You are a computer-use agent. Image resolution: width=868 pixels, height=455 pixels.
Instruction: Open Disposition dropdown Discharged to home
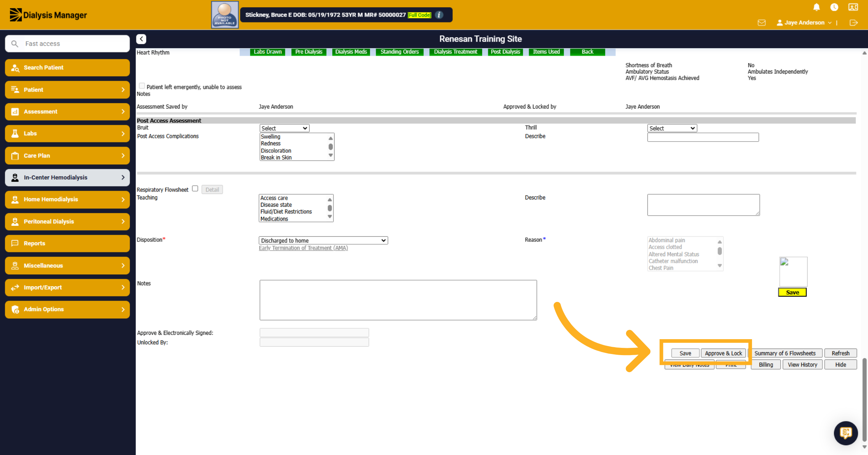click(x=323, y=240)
